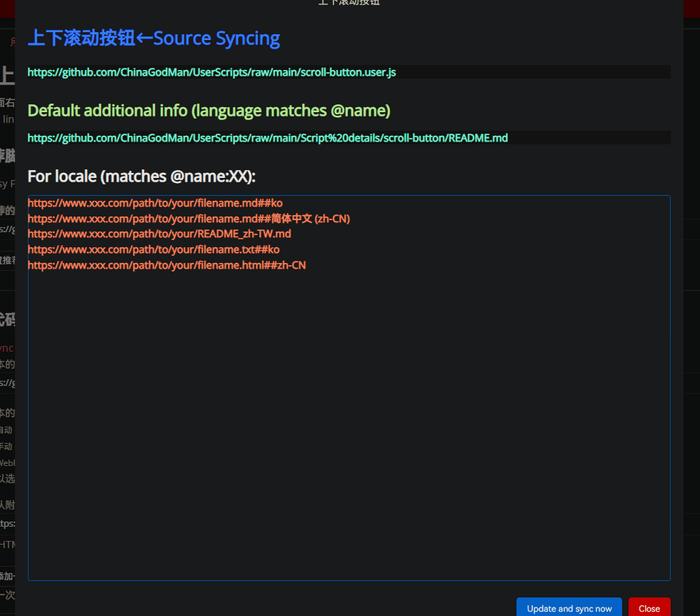Select the README_zh-TW.md locale URL line
This screenshot has height=616, width=700.
coord(159,234)
